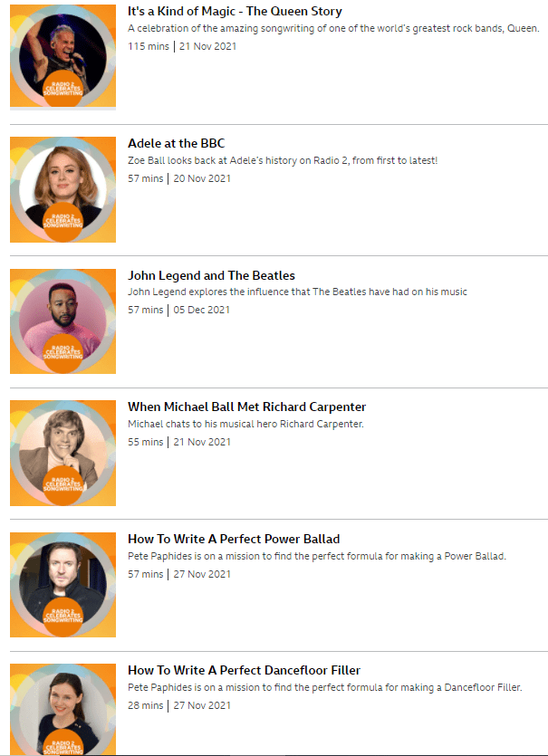Click "Michael chats to his musical hero" text

[x=245, y=424]
